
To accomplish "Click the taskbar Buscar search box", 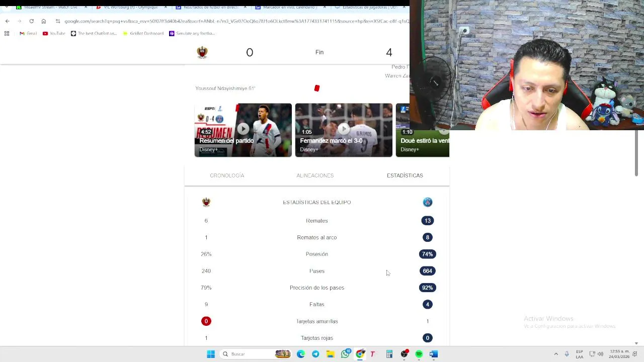I will coord(256,354).
